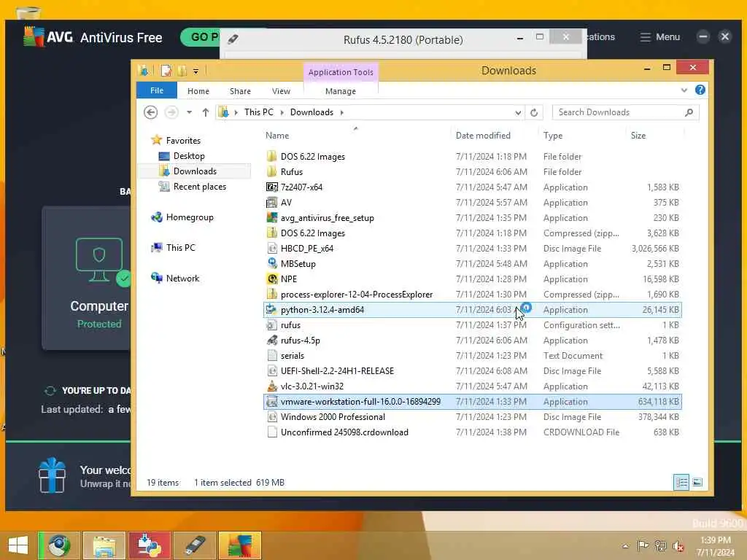Select Favorites in navigation pane
This screenshot has width=747, height=560.
pos(183,141)
